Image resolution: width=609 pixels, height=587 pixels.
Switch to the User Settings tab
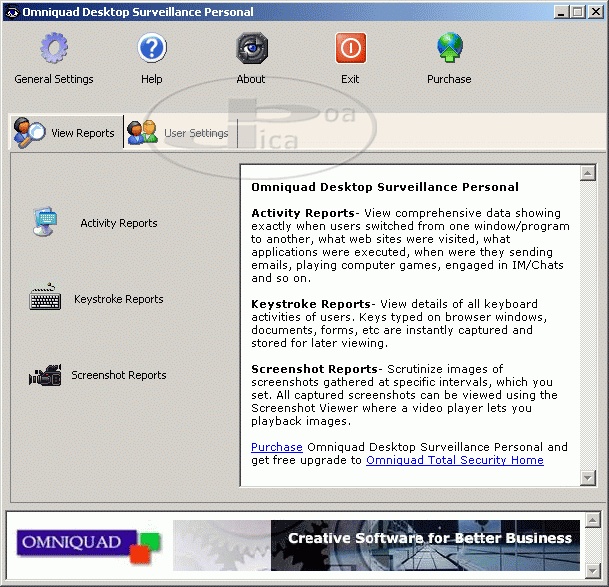pyautogui.click(x=180, y=132)
